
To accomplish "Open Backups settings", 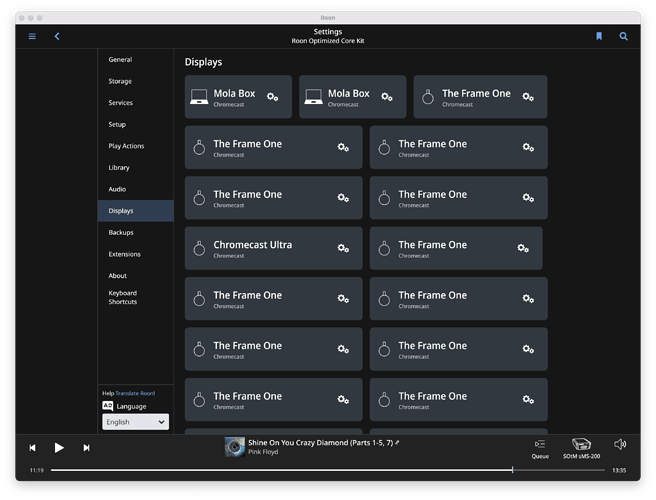I will tap(136, 232).
